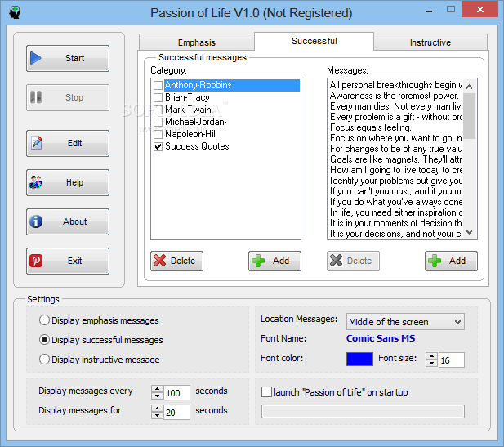This screenshot has width=504, height=447.
Task: Close the Passion of Life window
Action: click(x=479, y=10)
